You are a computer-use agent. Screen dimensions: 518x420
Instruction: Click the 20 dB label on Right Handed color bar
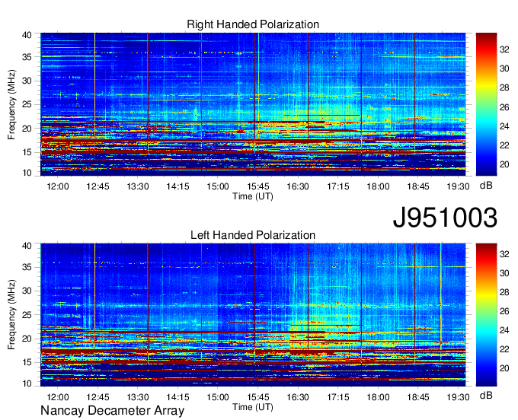click(504, 164)
